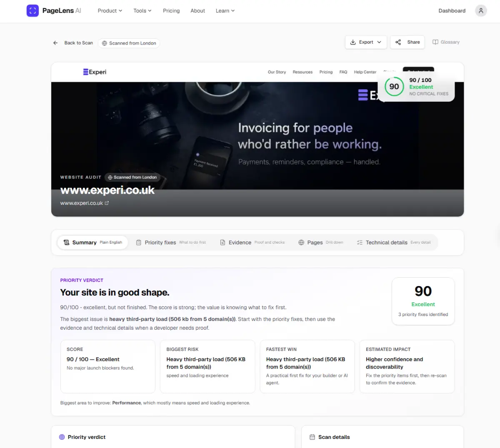Switch to the Evidence tab
The width and height of the screenshot is (500, 448).
tap(252, 242)
